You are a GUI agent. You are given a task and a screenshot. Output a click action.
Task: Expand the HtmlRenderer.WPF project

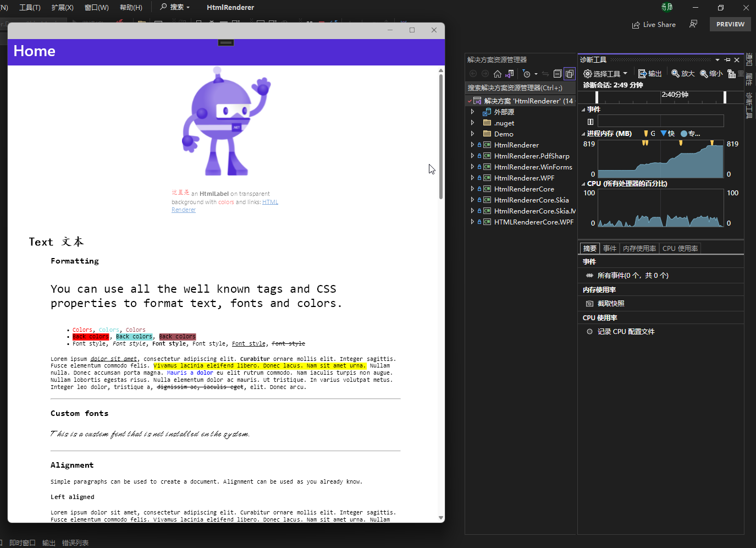(472, 178)
